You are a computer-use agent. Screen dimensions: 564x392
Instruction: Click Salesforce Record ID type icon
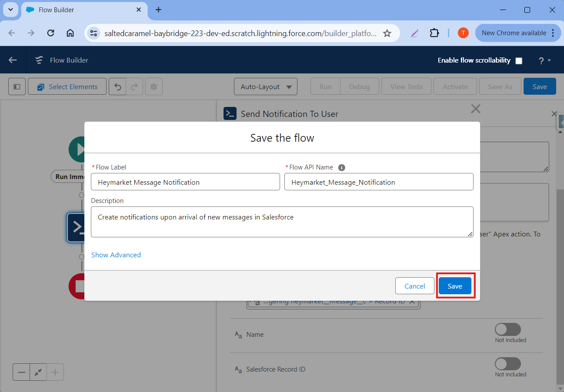click(x=238, y=369)
